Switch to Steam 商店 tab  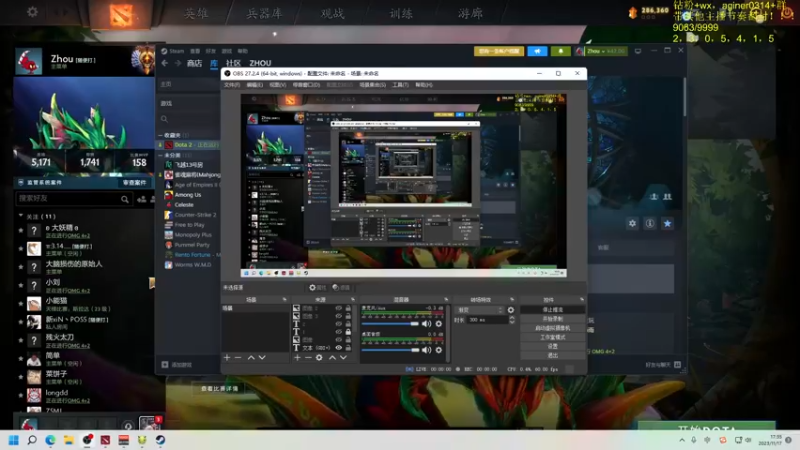pos(194,63)
